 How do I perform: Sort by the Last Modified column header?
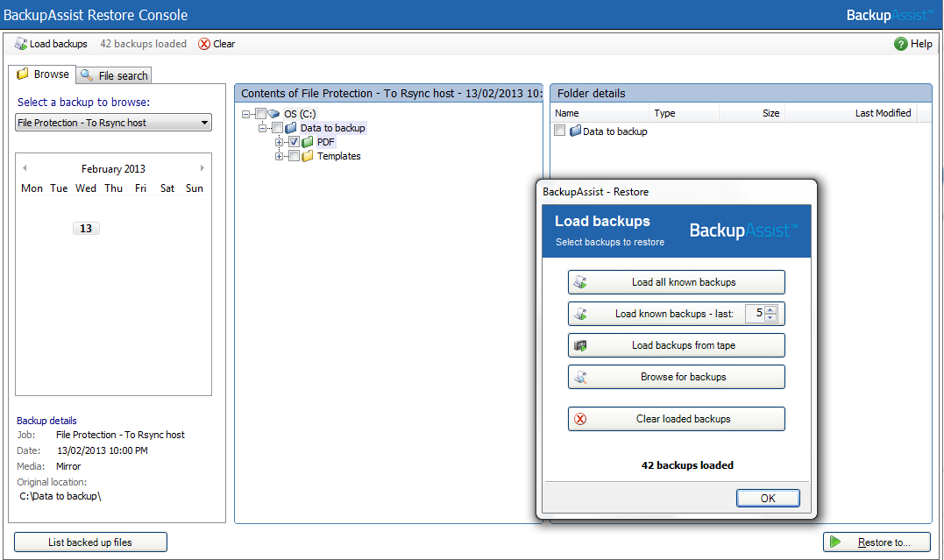point(851,113)
